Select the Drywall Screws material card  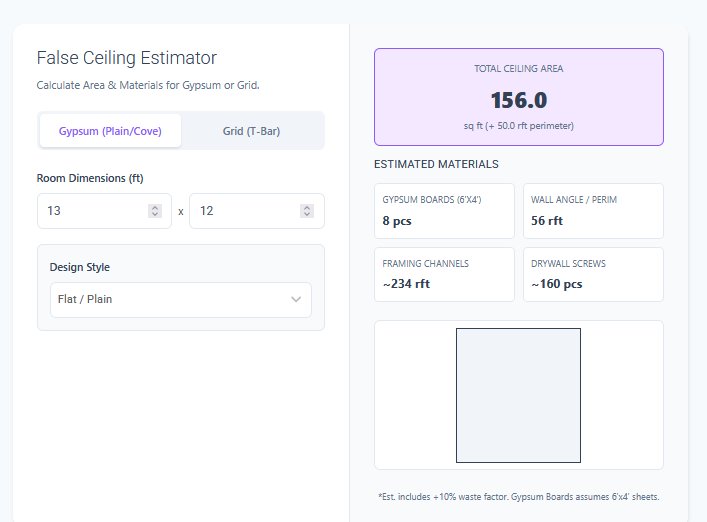click(592, 274)
